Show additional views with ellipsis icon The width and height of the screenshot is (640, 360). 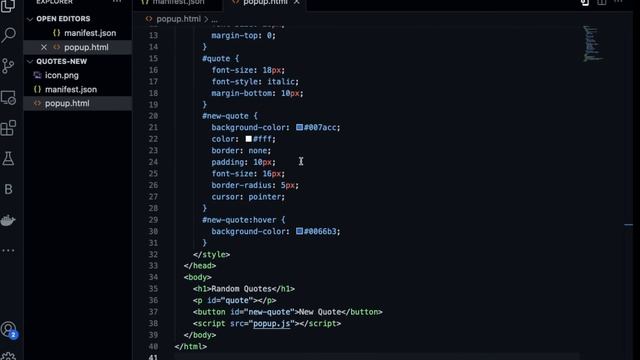point(8,250)
